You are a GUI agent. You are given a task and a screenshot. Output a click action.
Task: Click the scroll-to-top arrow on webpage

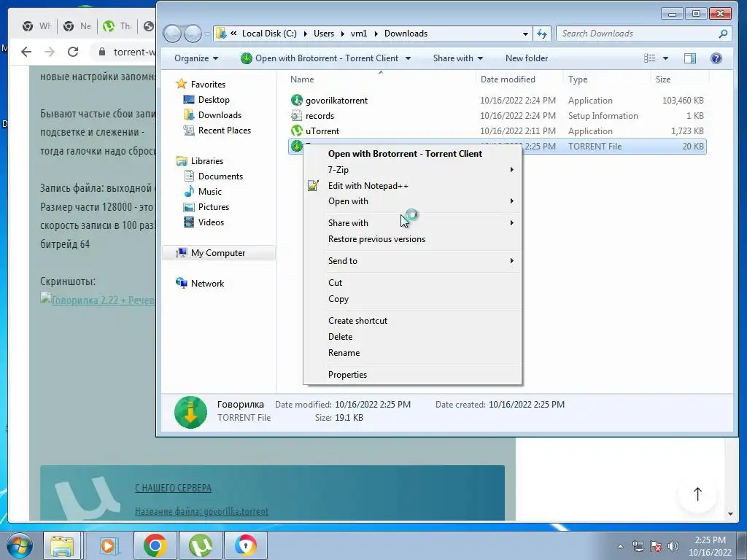[x=697, y=494]
